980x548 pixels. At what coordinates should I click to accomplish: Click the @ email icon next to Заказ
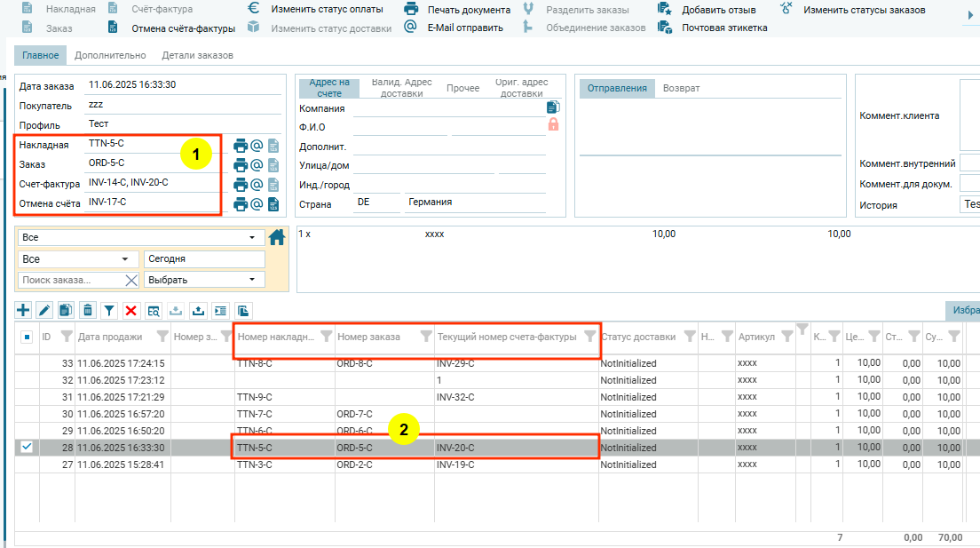click(x=257, y=165)
